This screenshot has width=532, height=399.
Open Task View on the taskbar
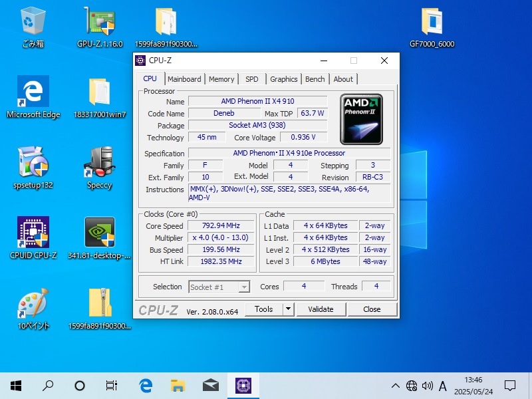pos(112,386)
